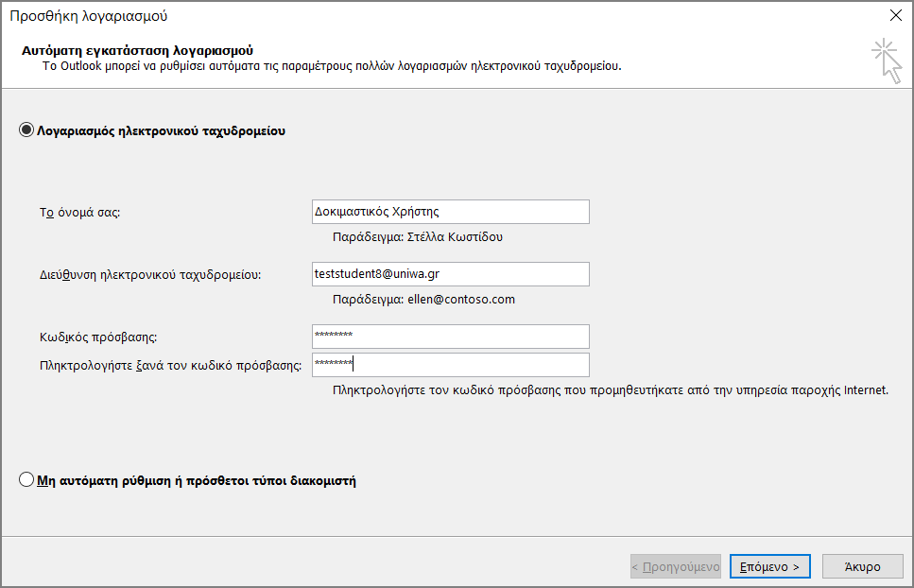This screenshot has height=588, width=914.
Task: Click the Κωδικός πρόσβασης label text
Action: click(98, 337)
